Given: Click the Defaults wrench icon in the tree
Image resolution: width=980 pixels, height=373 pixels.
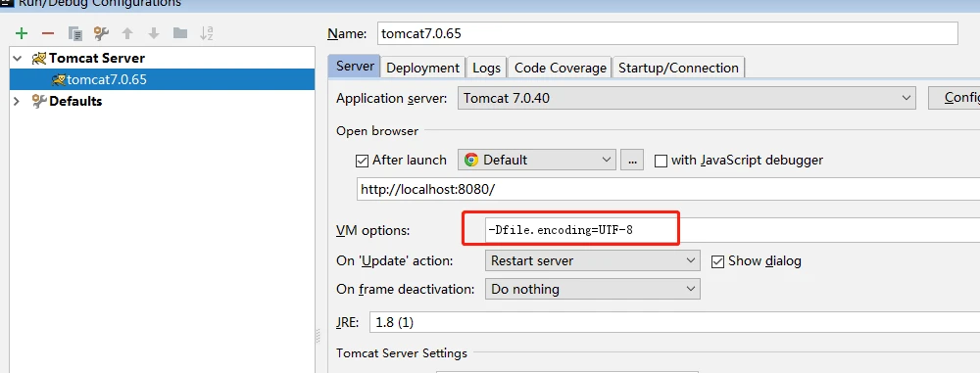Looking at the screenshot, I should tap(39, 101).
